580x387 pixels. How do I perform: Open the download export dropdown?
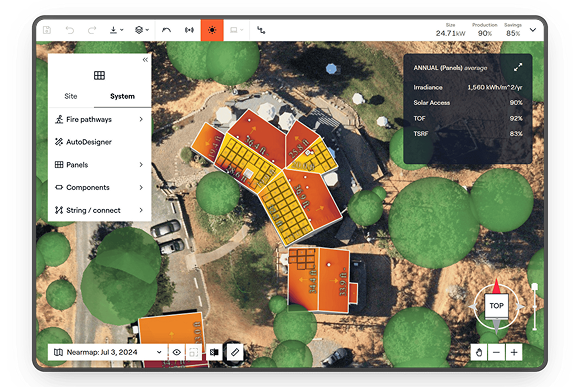pos(117,30)
